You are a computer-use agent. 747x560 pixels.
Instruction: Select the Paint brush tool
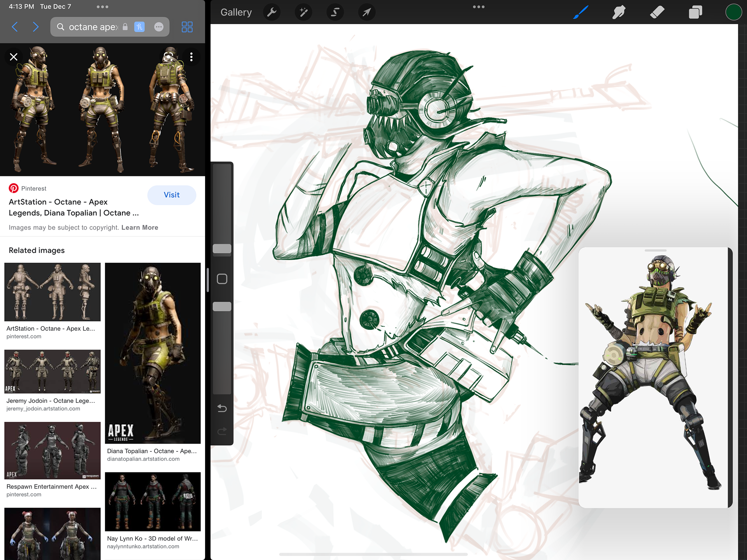pos(580,12)
